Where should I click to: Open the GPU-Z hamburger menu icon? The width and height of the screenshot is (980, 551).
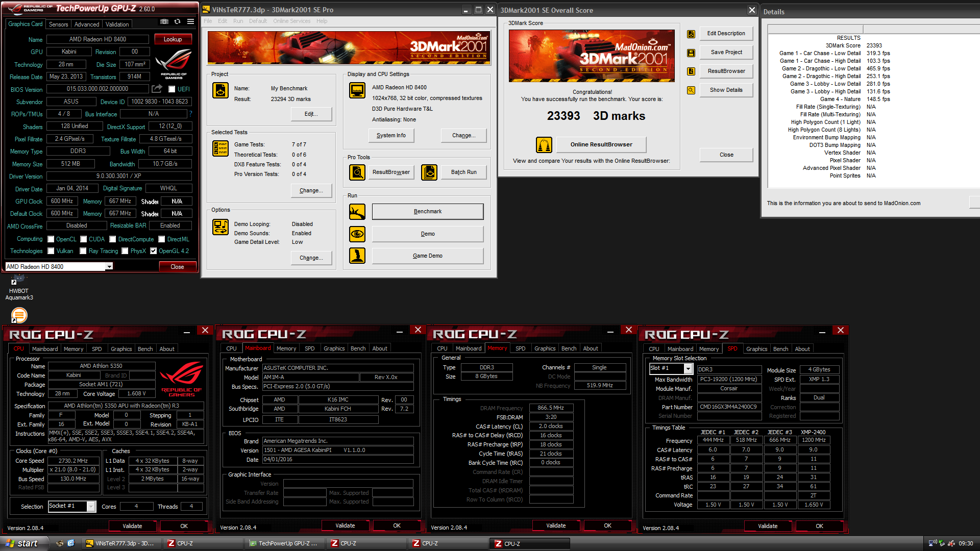(190, 22)
